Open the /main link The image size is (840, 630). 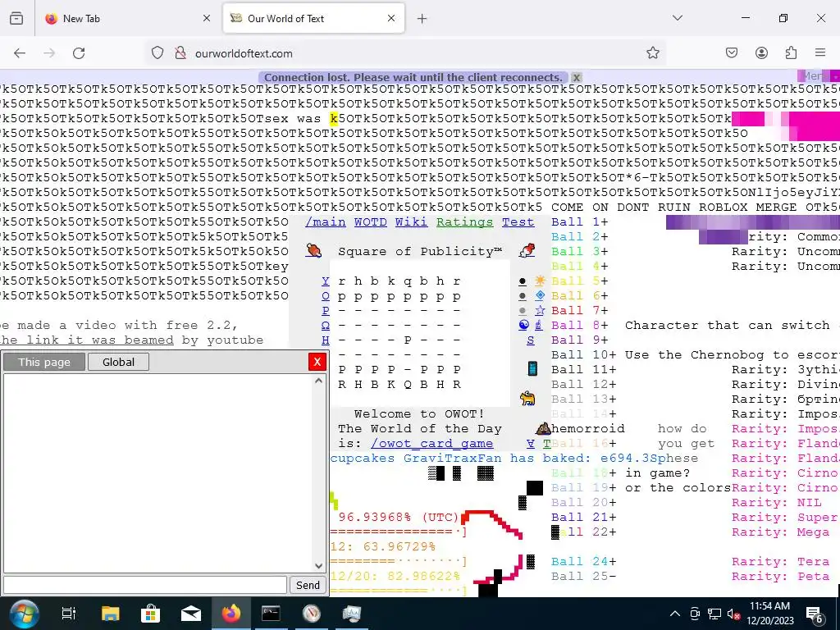click(325, 221)
